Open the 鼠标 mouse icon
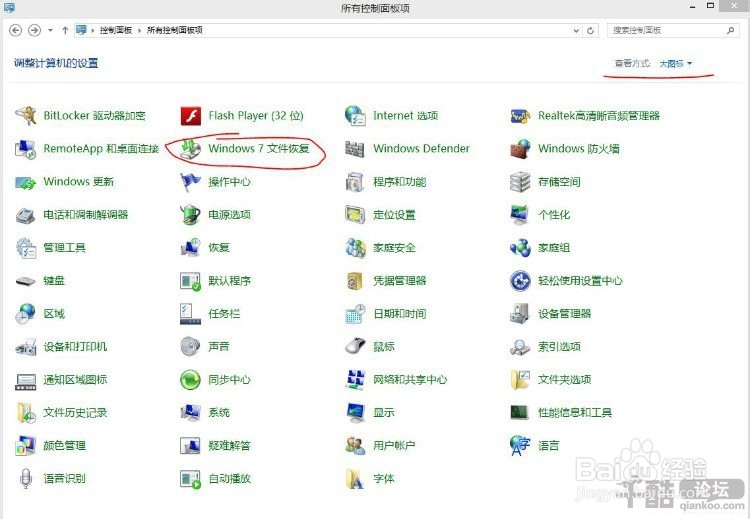 [355, 346]
